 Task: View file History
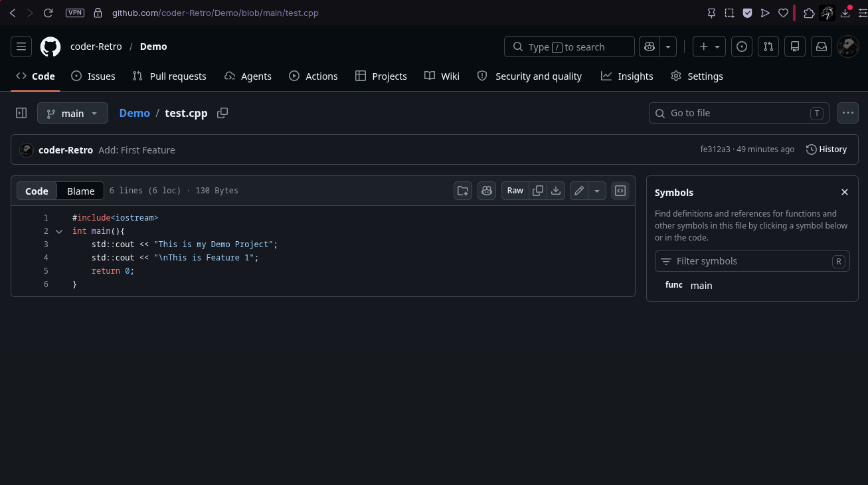click(826, 149)
